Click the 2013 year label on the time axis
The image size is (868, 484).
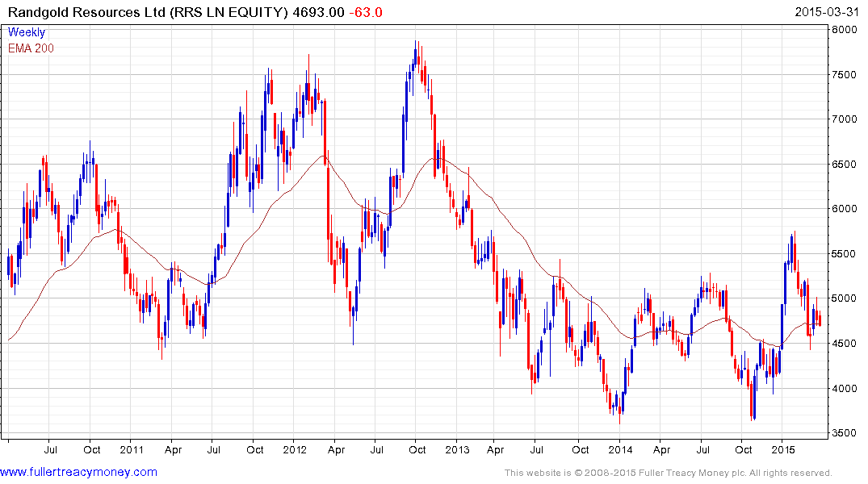(x=457, y=449)
